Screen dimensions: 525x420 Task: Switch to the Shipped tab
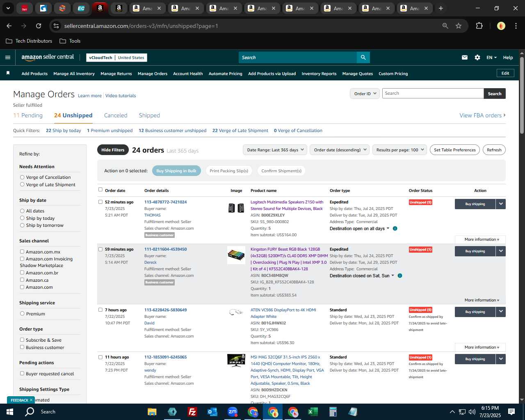coord(149,115)
